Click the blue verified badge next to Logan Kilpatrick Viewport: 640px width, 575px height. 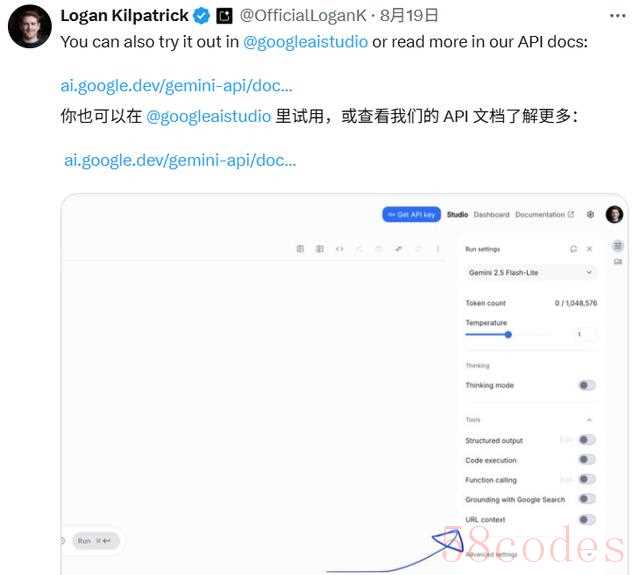201,16
